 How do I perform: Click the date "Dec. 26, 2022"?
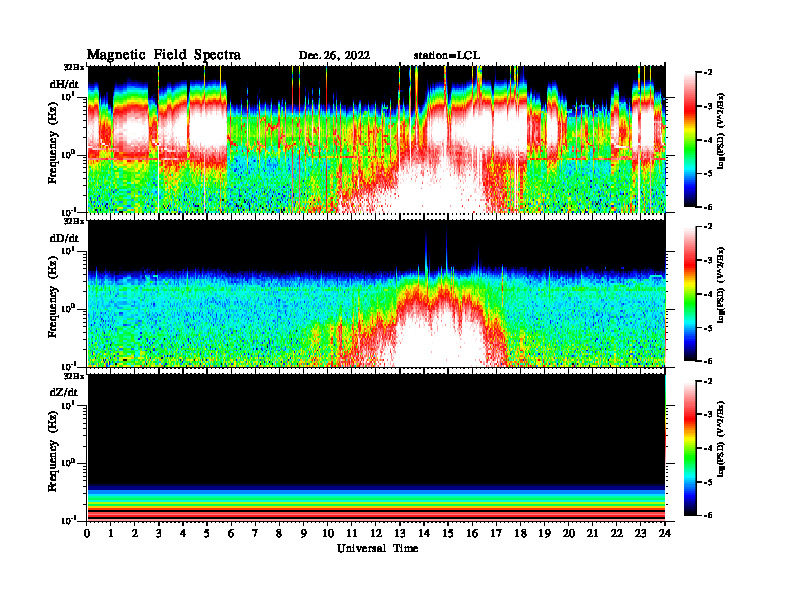[x=334, y=56]
